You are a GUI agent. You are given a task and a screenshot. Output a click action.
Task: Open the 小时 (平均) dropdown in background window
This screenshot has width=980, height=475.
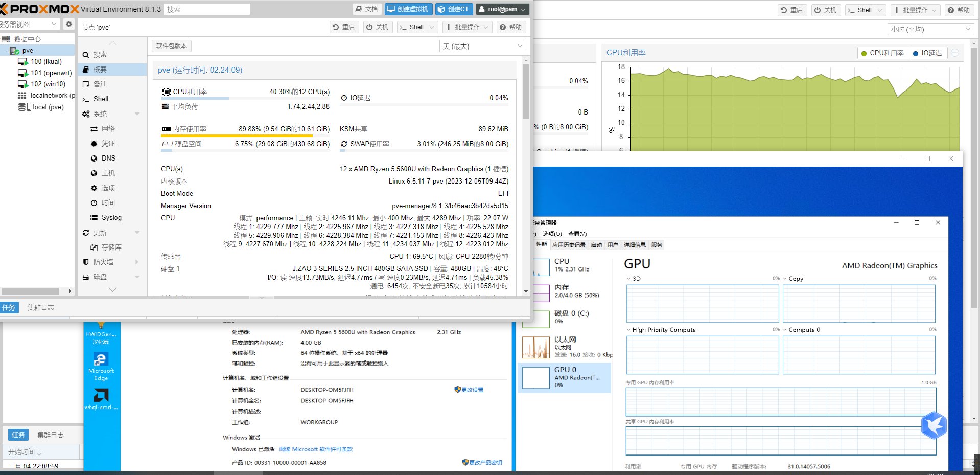pyautogui.click(x=930, y=30)
